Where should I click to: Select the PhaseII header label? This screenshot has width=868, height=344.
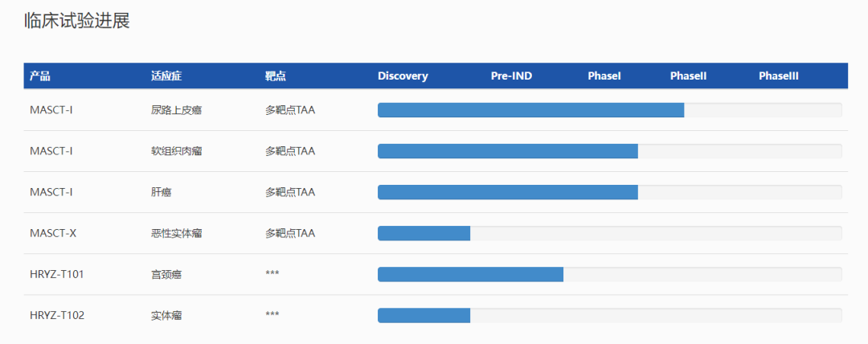click(x=688, y=76)
